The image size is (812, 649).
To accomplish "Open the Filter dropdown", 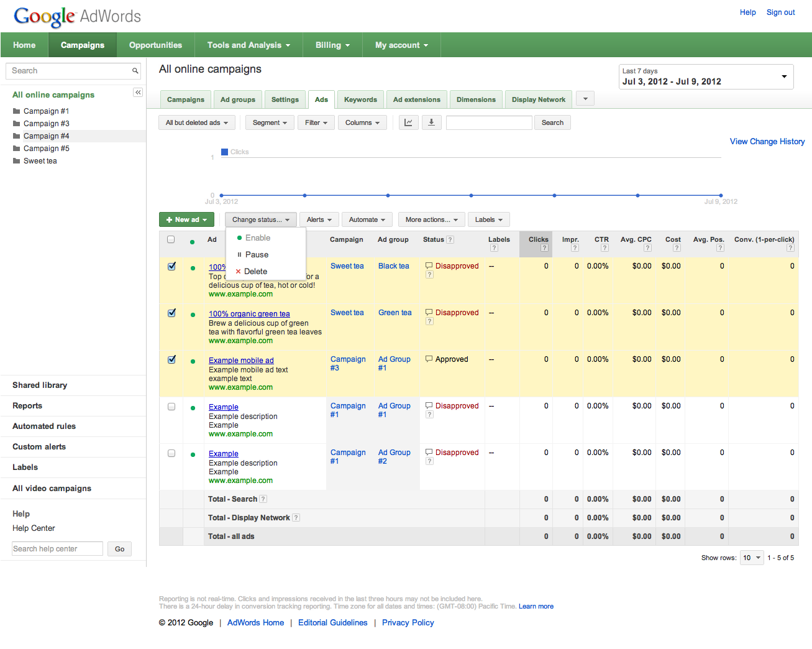I will tap(316, 122).
